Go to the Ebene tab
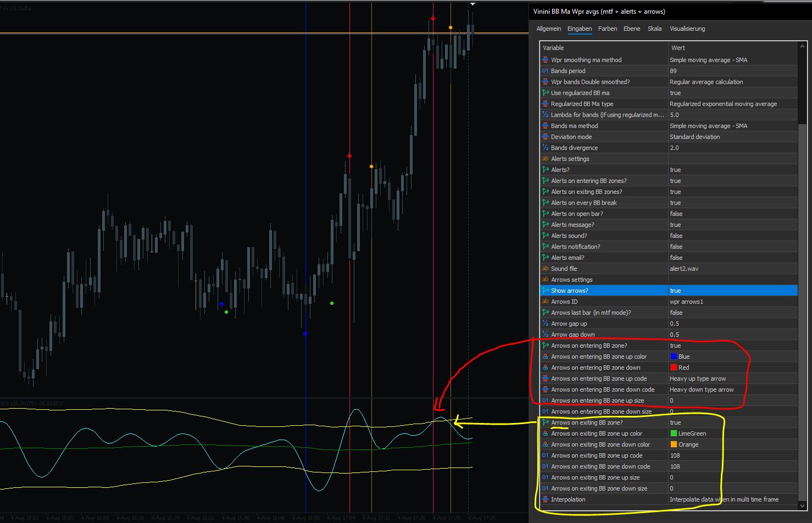Viewport: 812px width, 523px height. [x=632, y=29]
